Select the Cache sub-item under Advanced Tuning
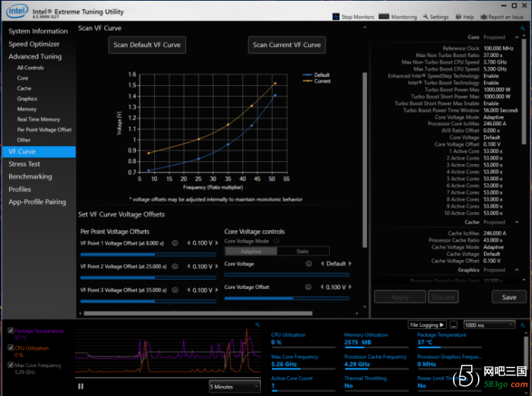Viewport: 532px width, 396px height. point(24,88)
